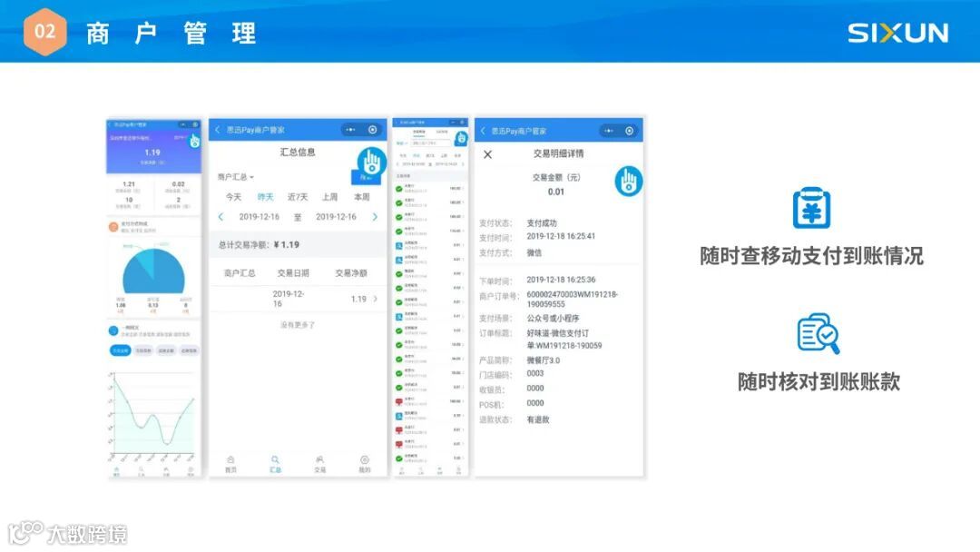
Task: Select the 近7天 date tab
Action: point(298,197)
